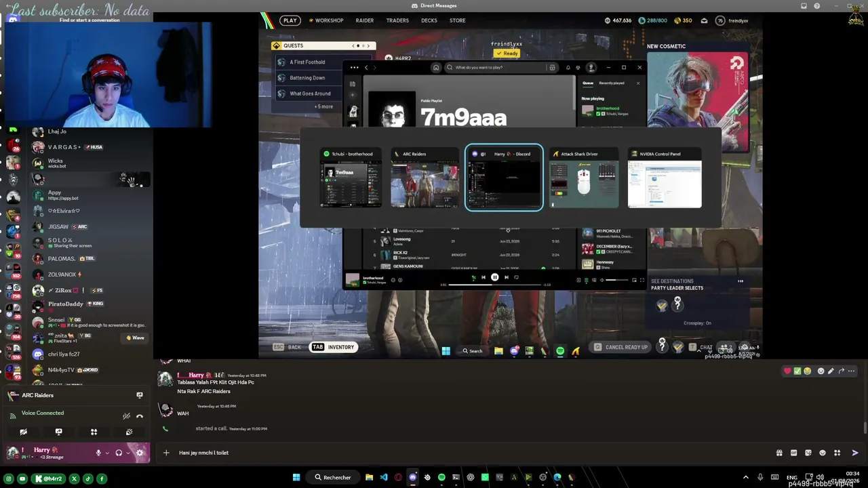868x488 pixels.
Task: Toggle Spotify repeat
Action: [x=516, y=277]
